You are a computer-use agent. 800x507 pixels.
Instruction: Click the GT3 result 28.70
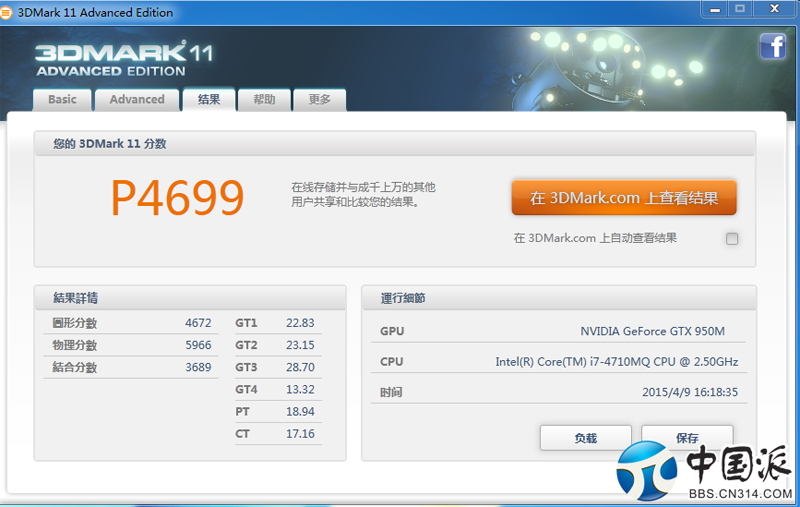click(300, 367)
